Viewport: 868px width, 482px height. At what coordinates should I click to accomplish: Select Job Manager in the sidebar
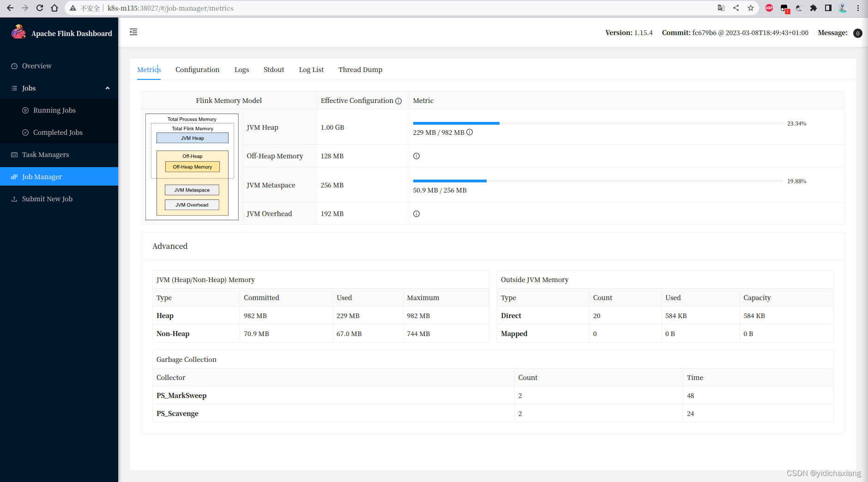(x=59, y=176)
